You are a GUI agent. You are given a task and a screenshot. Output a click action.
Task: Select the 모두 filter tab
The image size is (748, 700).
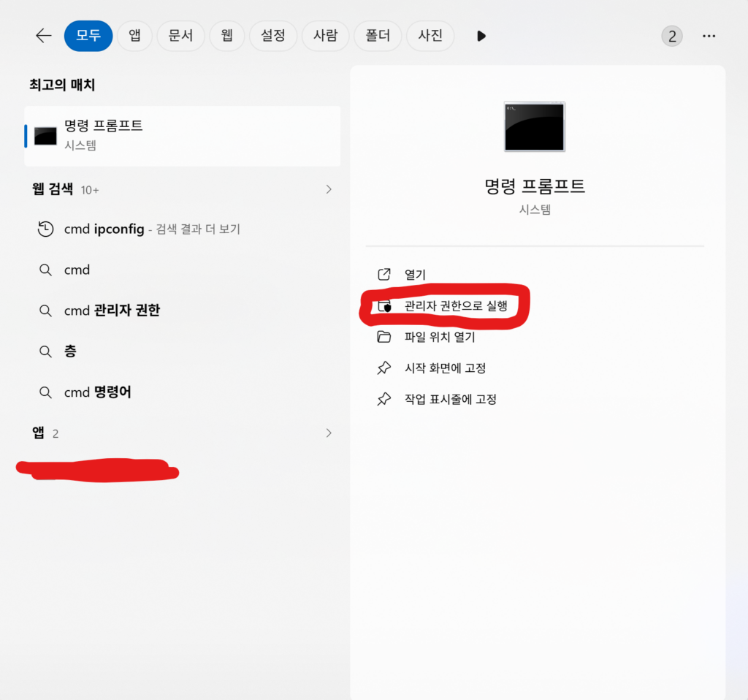pyautogui.click(x=88, y=36)
